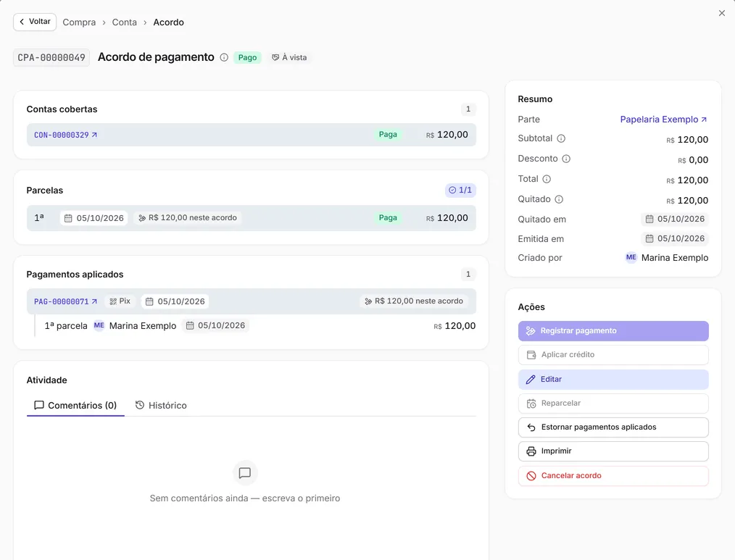Click the info icon next to Quitado
Screen dimensions: 735x560
(x=559, y=199)
